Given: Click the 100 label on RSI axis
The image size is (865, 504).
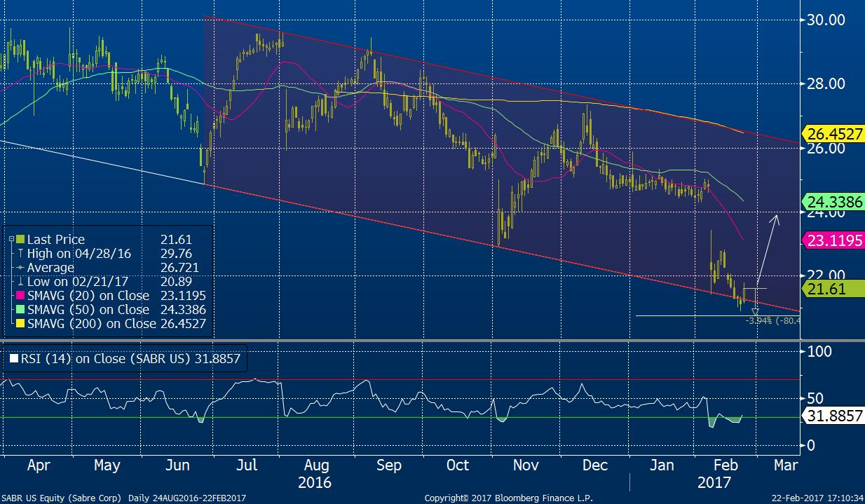Looking at the screenshot, I should pos(818,351).
